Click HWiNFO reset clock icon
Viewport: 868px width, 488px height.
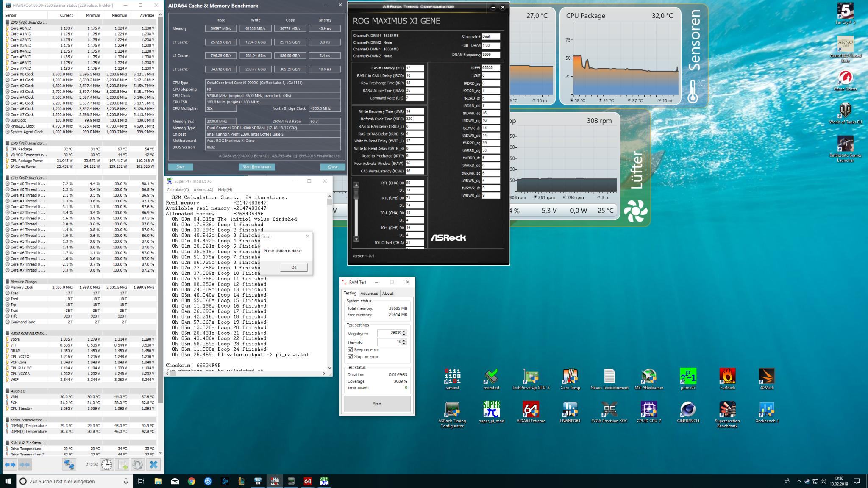point(107,465)
